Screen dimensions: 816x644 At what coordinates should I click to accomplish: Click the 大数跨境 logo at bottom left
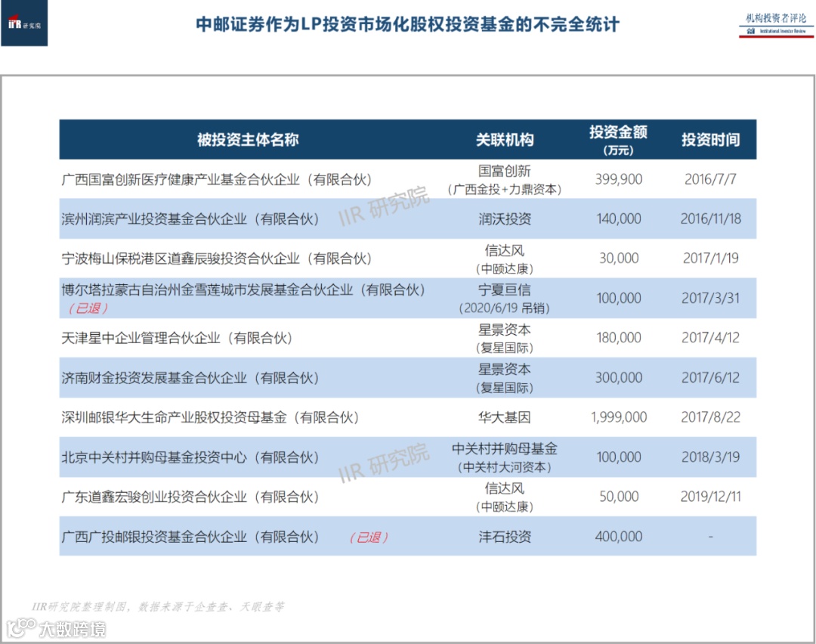click(56, 628)
